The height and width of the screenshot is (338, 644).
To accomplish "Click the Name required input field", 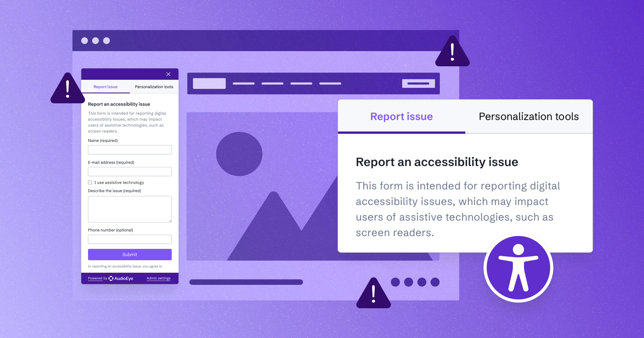I will coord(129,149).
